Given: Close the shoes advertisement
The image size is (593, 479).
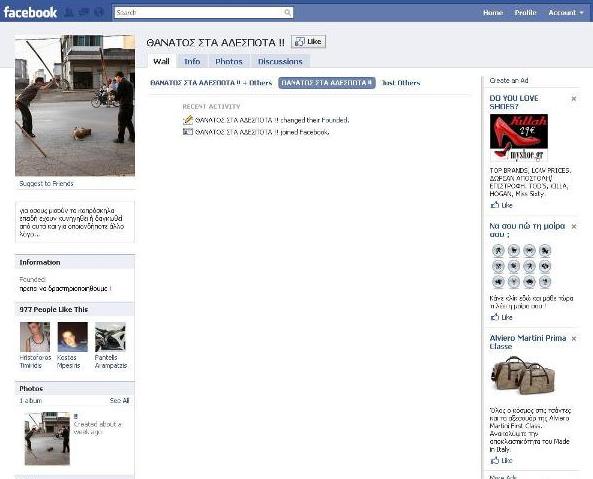Looking at the screenshot, I should (574, 99).
